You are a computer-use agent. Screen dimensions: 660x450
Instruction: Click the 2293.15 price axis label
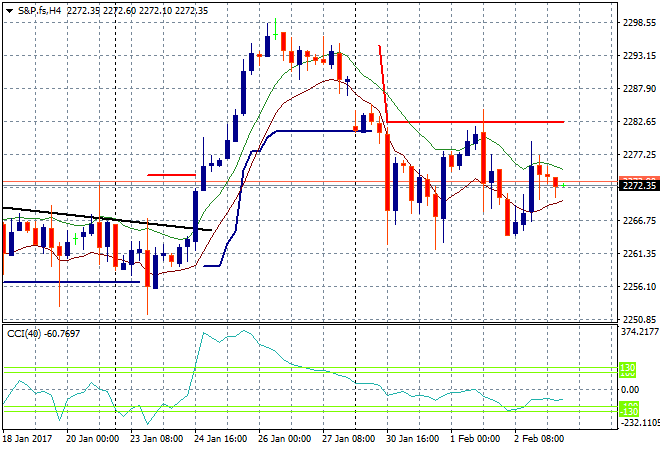click(639, 56)
